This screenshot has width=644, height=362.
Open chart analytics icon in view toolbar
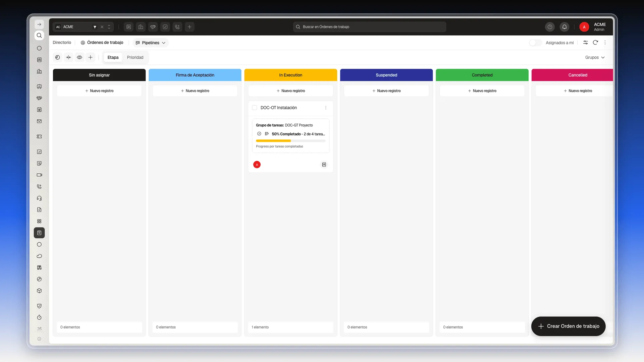click(x=58, y=57)
